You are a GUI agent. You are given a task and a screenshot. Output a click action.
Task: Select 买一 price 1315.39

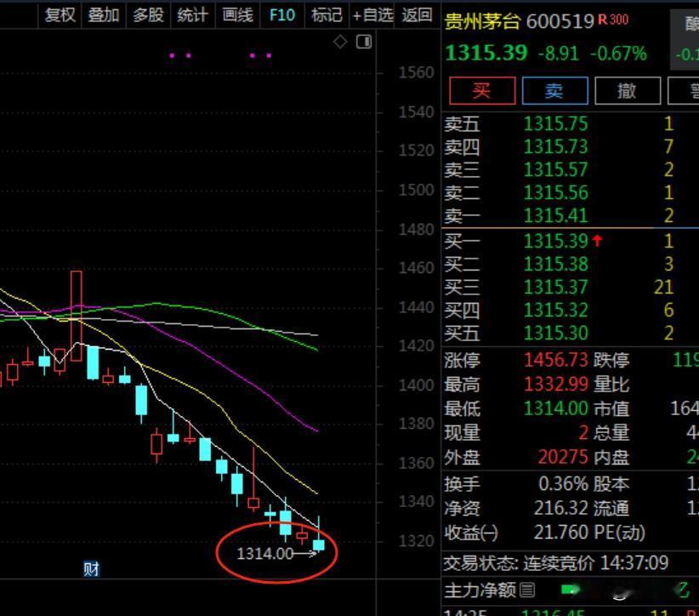pos(556,242)
